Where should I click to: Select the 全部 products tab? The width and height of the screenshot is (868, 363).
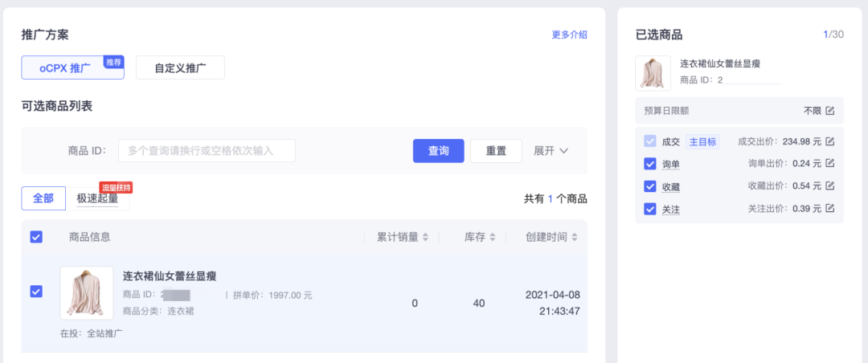tap(43, 198)
